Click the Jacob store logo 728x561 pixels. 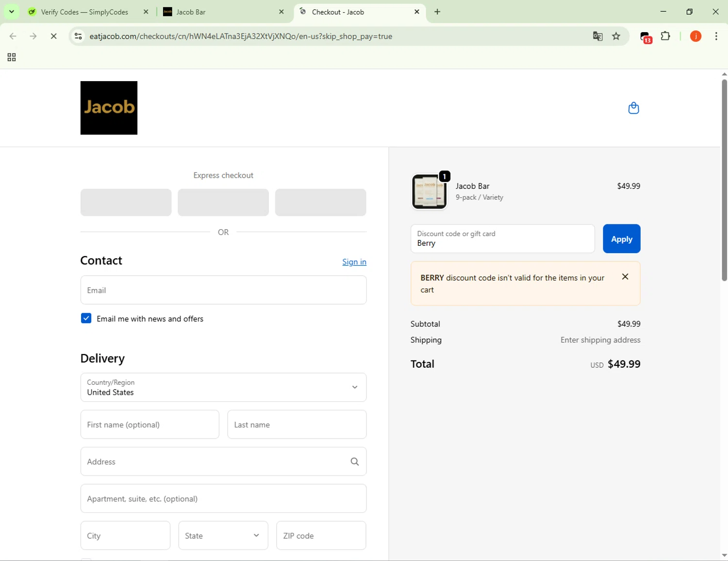(x=109, y=108)
